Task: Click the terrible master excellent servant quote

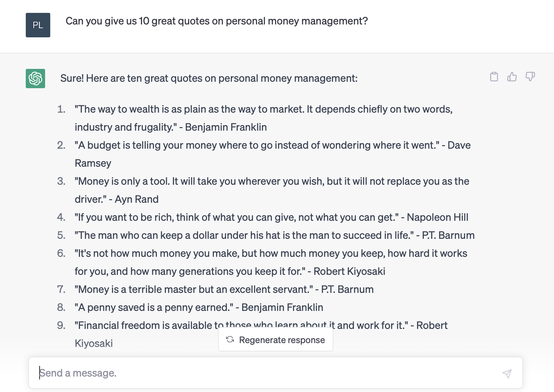Action: [x=224, y=289]
